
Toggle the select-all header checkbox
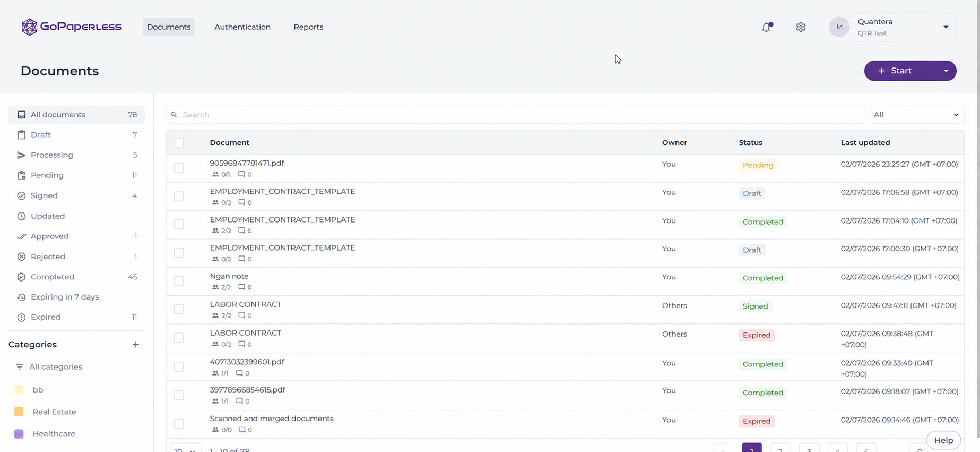coord(179,142)
